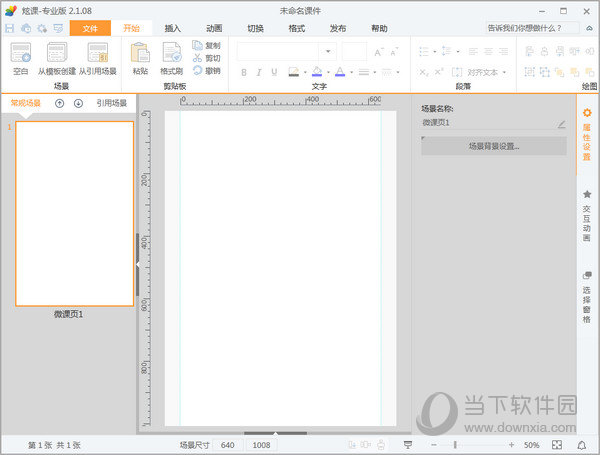This screenshot has height=455, width=600.
Task: Open notifications bell in status bar
Action: point(582,445)
